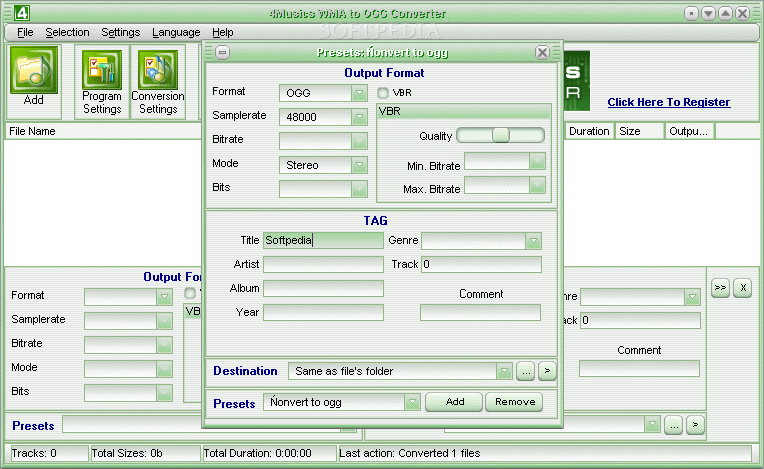Open the Language menu
Viewport: 764px width, 469px height.
click(x=176, y=32)
